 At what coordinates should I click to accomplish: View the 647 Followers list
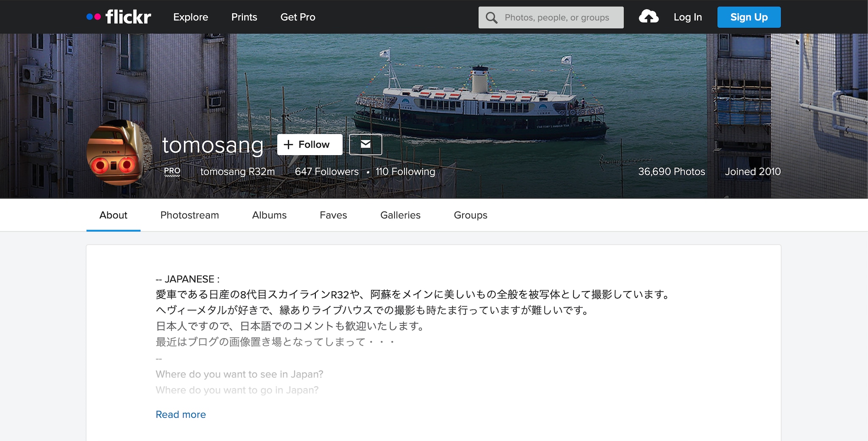(x=327, y=171)
